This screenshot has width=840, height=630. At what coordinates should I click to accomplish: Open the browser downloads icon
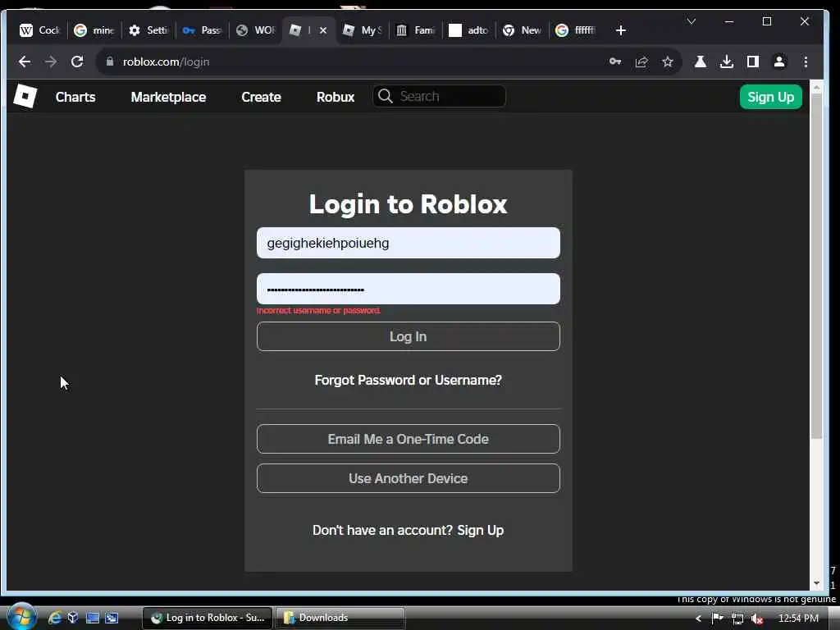(727, 62)
